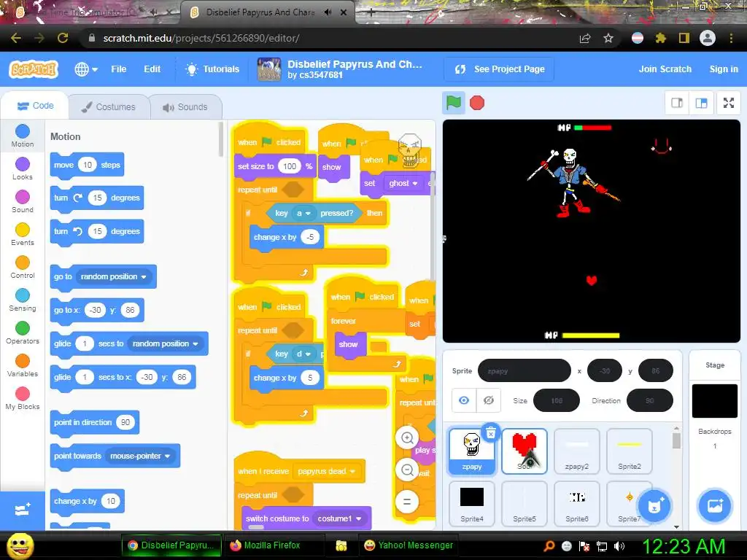Screen dimensions: 747x560
Task: Select the Stage backdrop thumbnail
Action: (715, 401)
